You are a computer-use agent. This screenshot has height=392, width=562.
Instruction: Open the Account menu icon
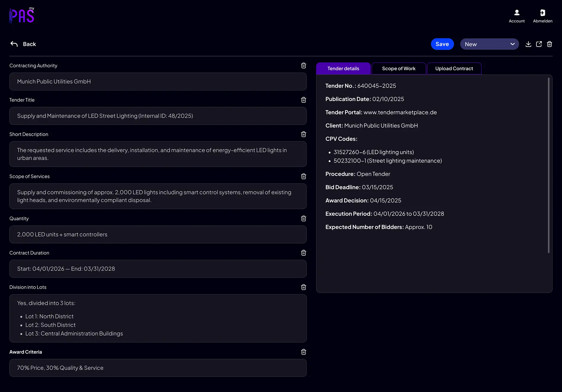point(517,12)
